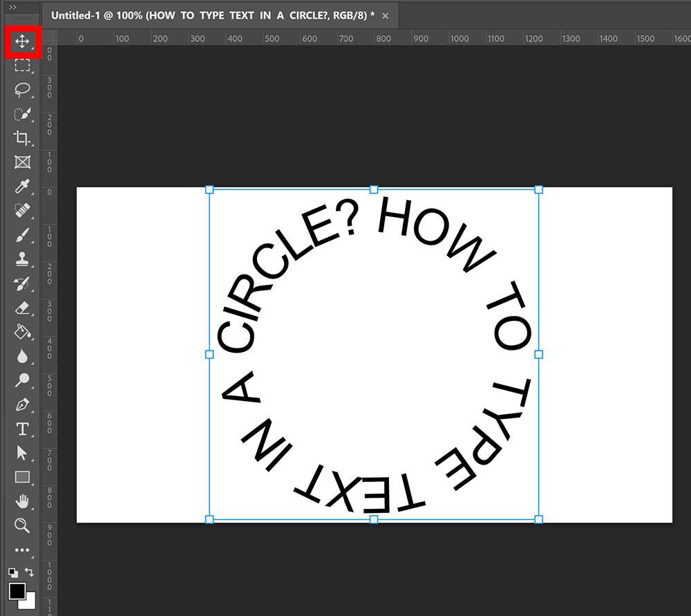The height and width of the screenshot is (616, 691).
Task: Click the word TEXT in circular text
Action: pyautogui.click(x=359, y=489)
